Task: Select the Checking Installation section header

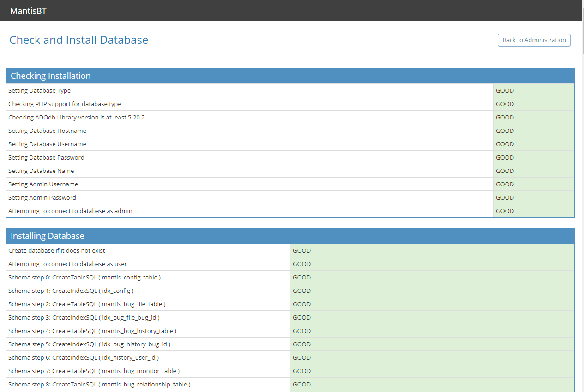Action: click(51, 76)
